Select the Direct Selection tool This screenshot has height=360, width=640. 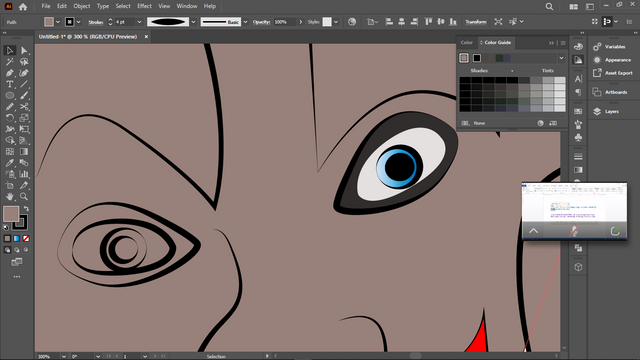click(24, 51)
